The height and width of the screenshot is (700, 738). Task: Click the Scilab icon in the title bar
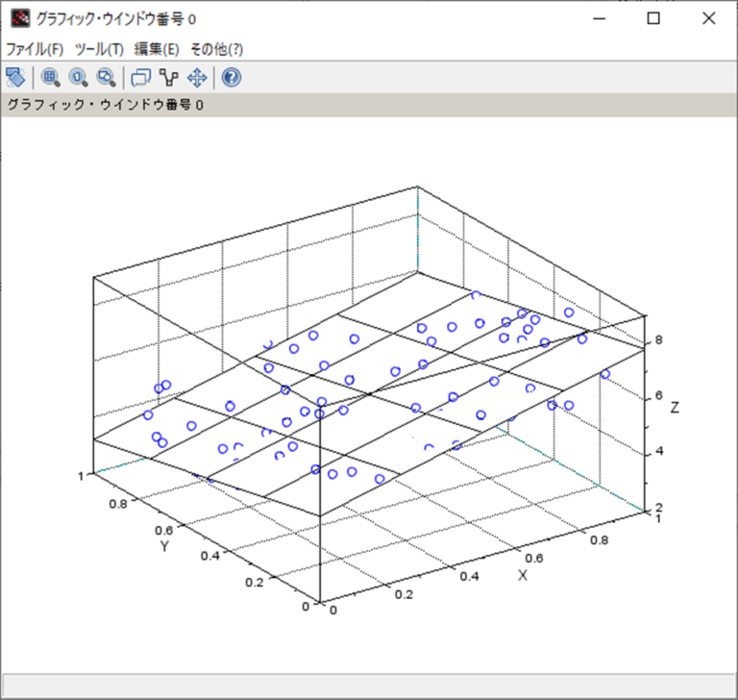tap(19, 18)
